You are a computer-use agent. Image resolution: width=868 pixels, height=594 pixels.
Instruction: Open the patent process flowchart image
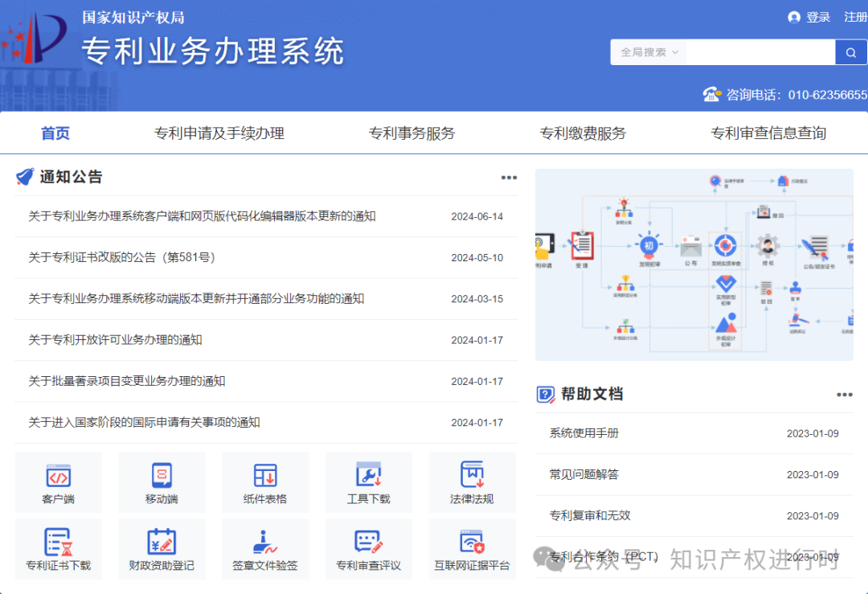tap(694, 264)
